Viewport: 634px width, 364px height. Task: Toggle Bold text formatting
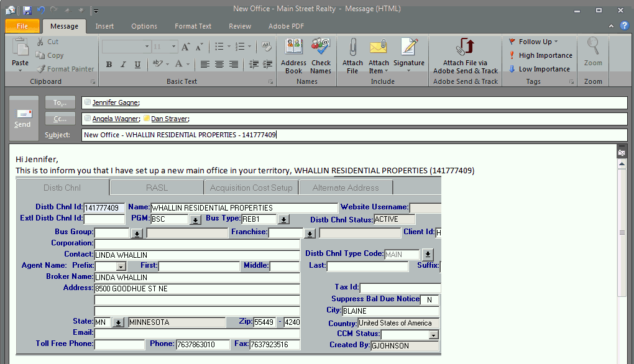coord(109,65)
